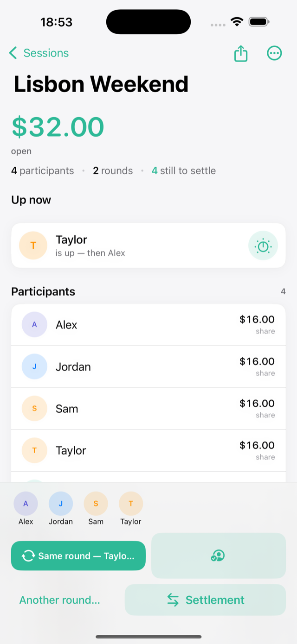Tap the person-checkmark icon button

pos(218,556)
